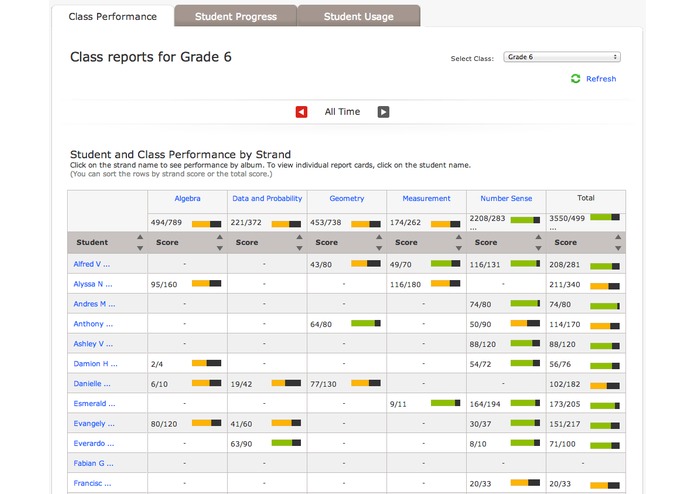Screen dimensions: 695x494
Task: Click Everardo Data and Probability progress bar
Action: click(286, 443)
